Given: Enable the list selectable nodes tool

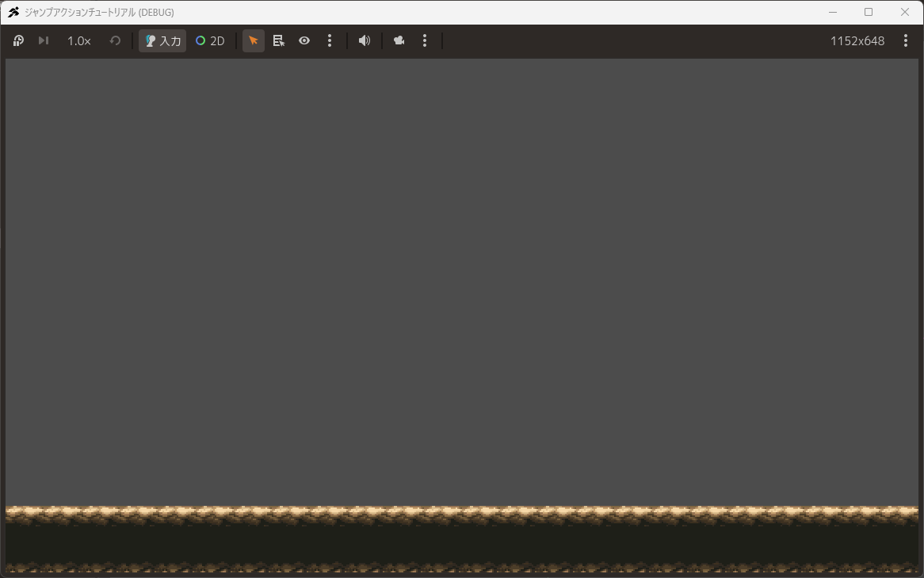Looking at the screenshot, I should 279,40.
